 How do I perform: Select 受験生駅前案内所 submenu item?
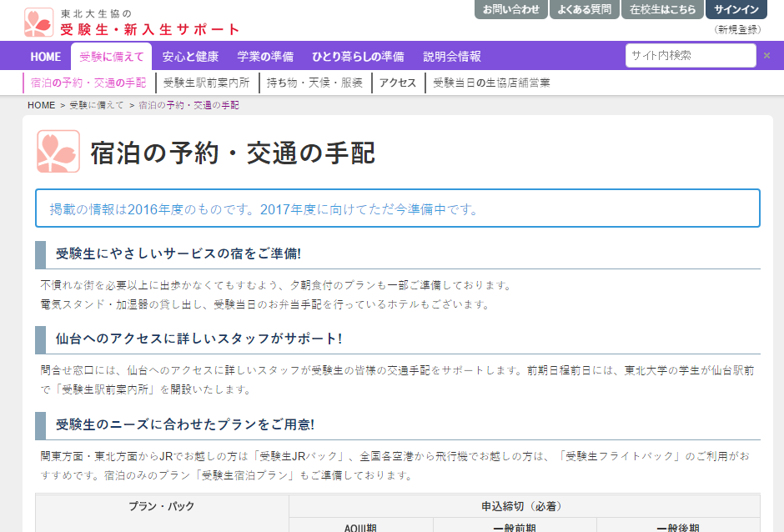pos(207,83)
